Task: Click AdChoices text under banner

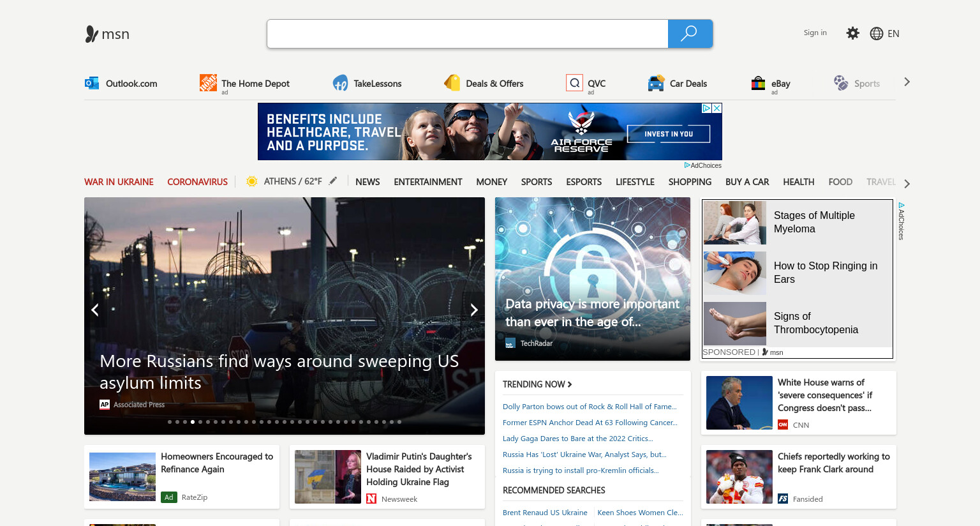Action: pyautogui.click(x=706, y=165)
